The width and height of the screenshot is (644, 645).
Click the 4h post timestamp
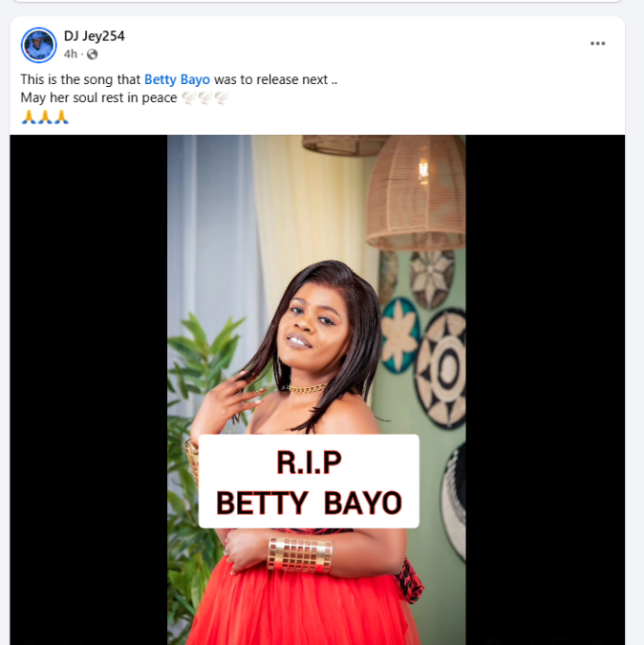[71, 54]
